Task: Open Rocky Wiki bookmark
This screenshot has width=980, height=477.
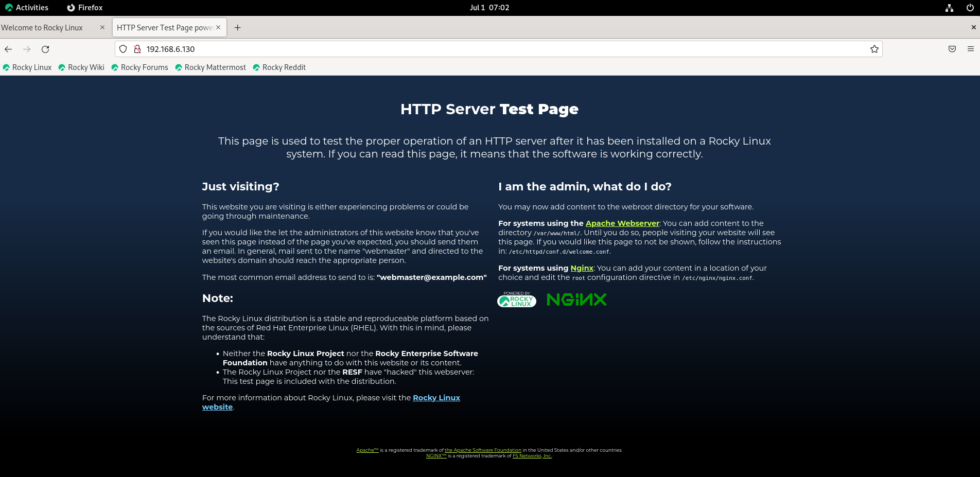Action: coord(81,67)
